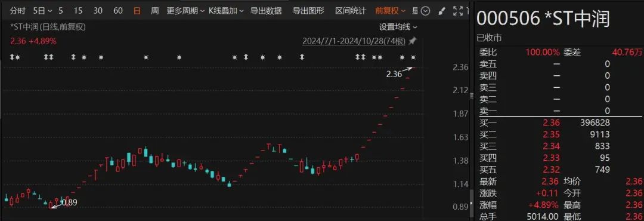The image size is (644, 221).
Task: Click the 2.36 +4.89% chart header quote
Action: tap(33, 41)
